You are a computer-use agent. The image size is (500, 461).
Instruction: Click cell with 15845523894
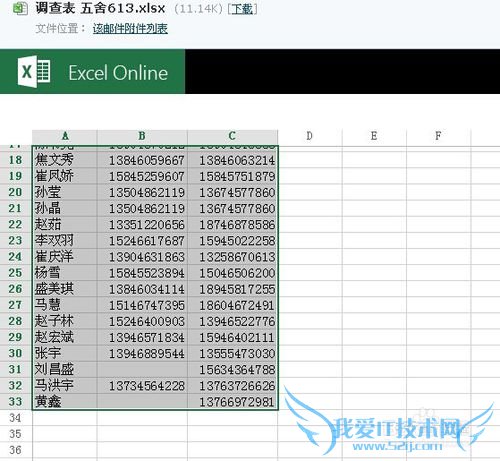click(x=142, y=273)
